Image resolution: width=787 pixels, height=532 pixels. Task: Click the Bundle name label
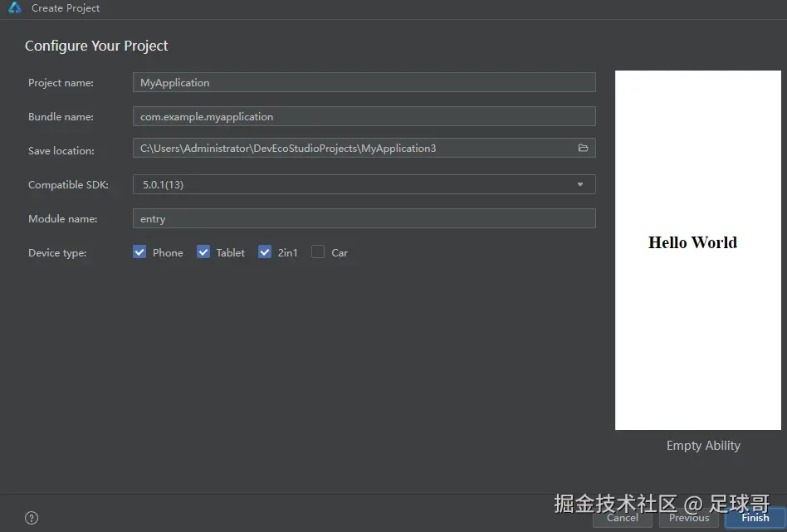point(61,117)
